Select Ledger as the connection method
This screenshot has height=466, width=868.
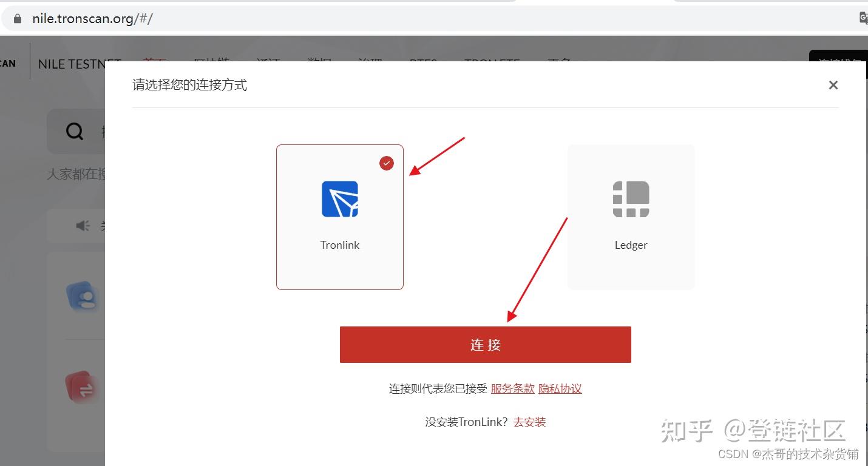631,217
